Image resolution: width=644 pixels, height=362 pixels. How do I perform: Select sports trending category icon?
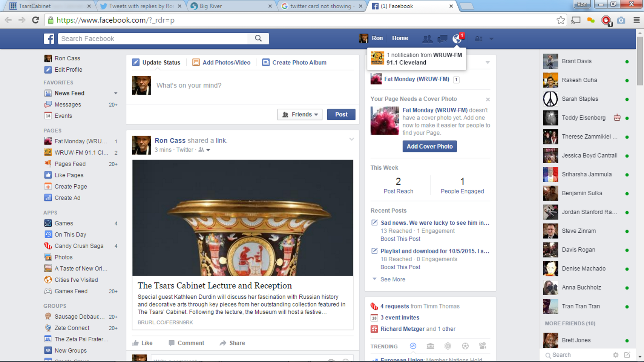(x=465, y=346)
